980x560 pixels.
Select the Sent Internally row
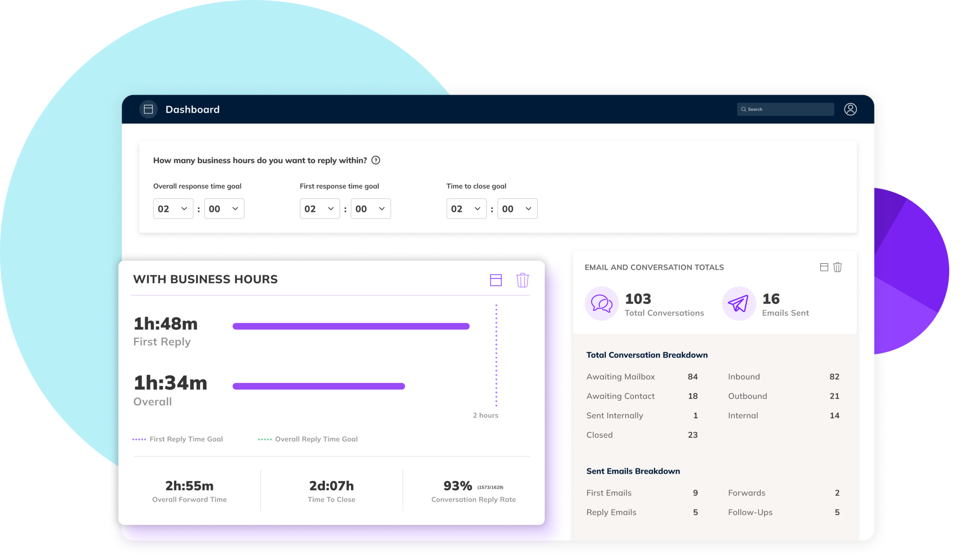(642, 416)
